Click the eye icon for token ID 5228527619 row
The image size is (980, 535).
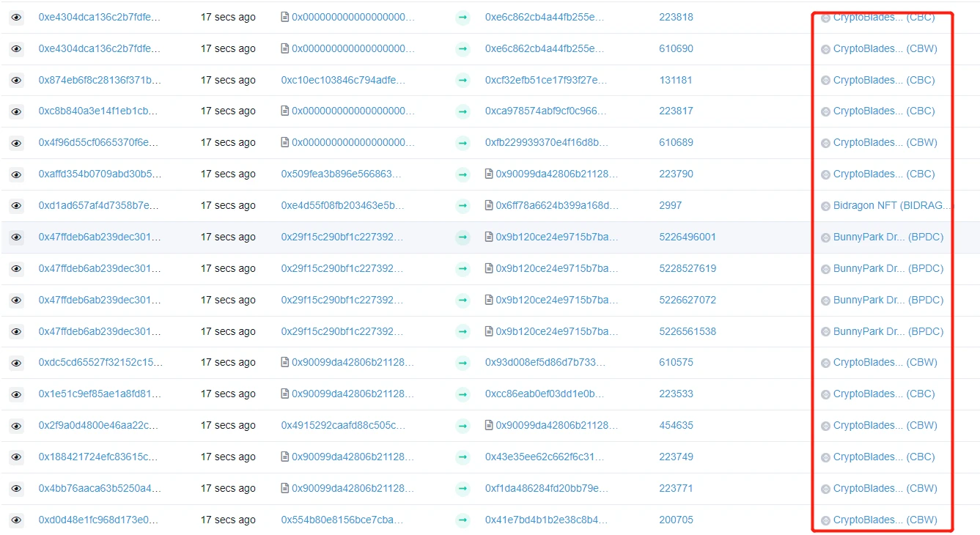pyautogui.click(x=16, y=269)
